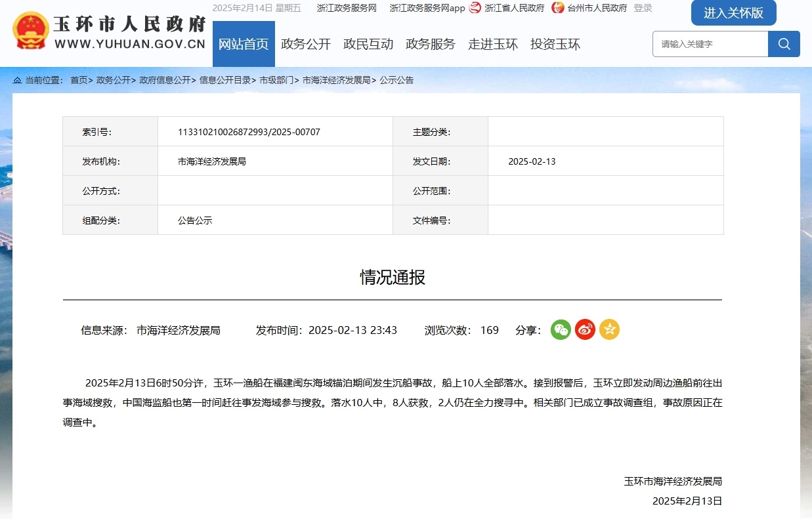Viewport: 812px width, 519px height.
Task: Click the 进入关怀版 button
Action: coord(733,12)
